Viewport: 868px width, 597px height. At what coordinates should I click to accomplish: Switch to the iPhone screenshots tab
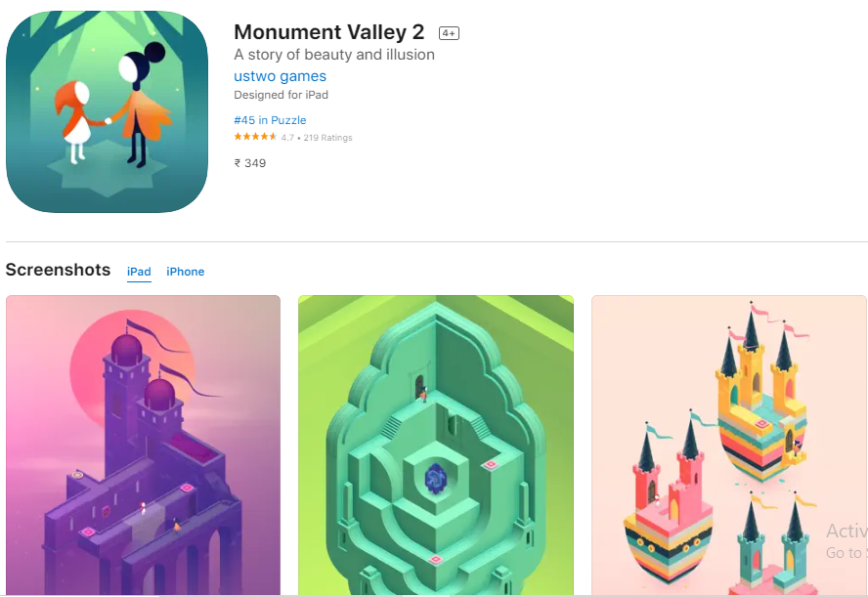click(x=186, y=272)
